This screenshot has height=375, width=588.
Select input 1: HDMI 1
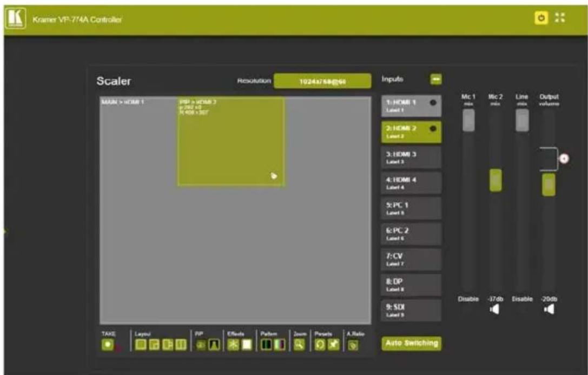tap(411, 106)
